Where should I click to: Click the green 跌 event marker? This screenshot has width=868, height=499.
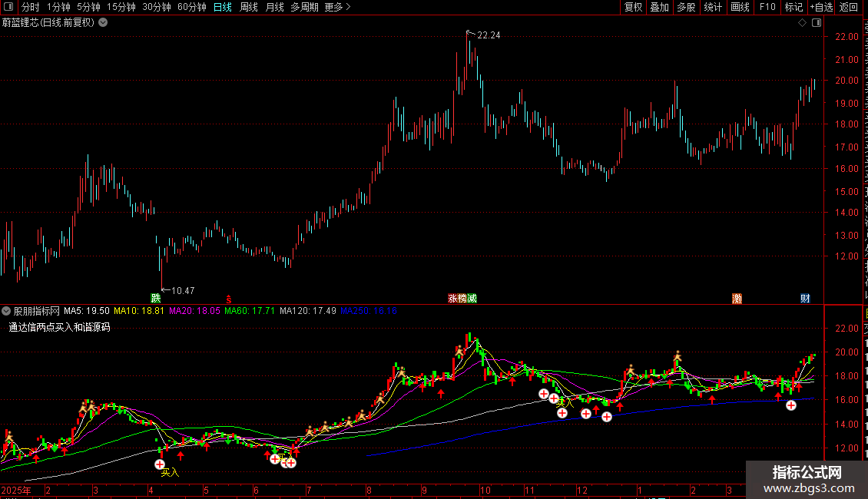[x=156, y=299]
